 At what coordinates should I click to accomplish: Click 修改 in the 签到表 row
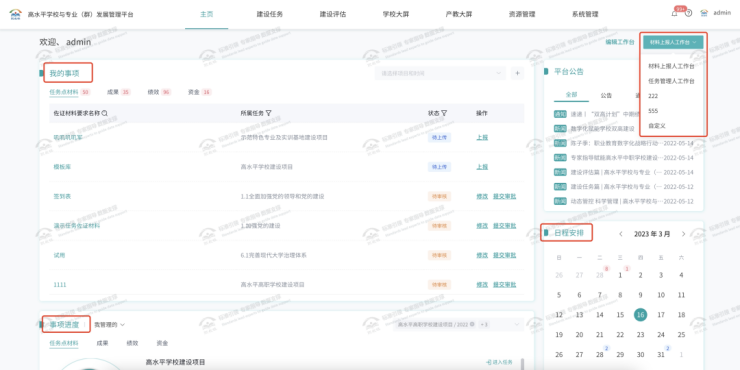[x=482, y=196]
